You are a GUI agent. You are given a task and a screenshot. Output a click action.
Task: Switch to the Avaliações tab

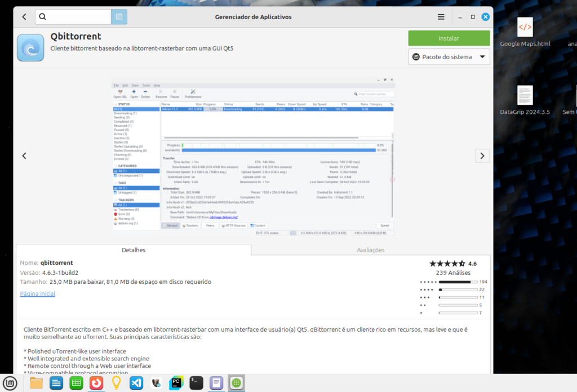click(370, 250)
